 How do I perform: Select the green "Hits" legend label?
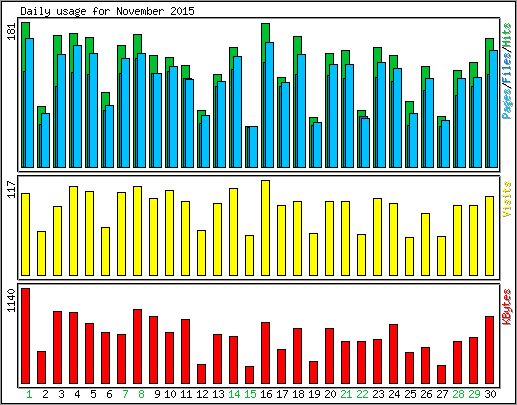pos(507,35)
